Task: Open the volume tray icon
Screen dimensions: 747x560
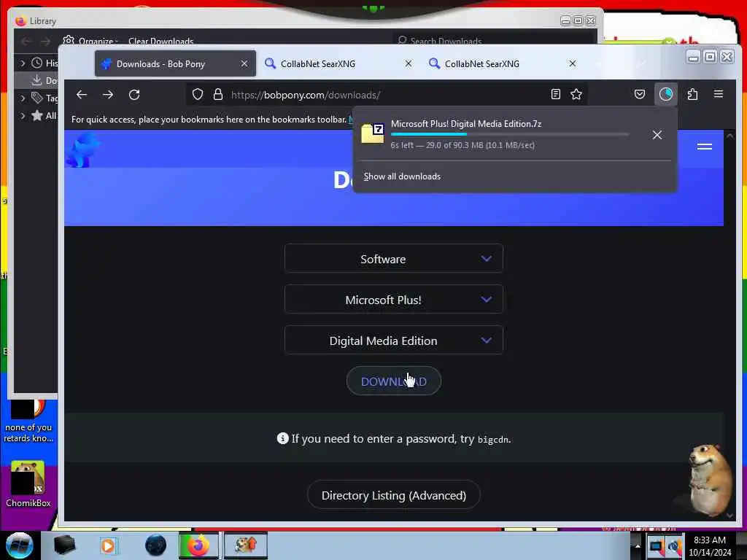Action: tap(674, 546)
